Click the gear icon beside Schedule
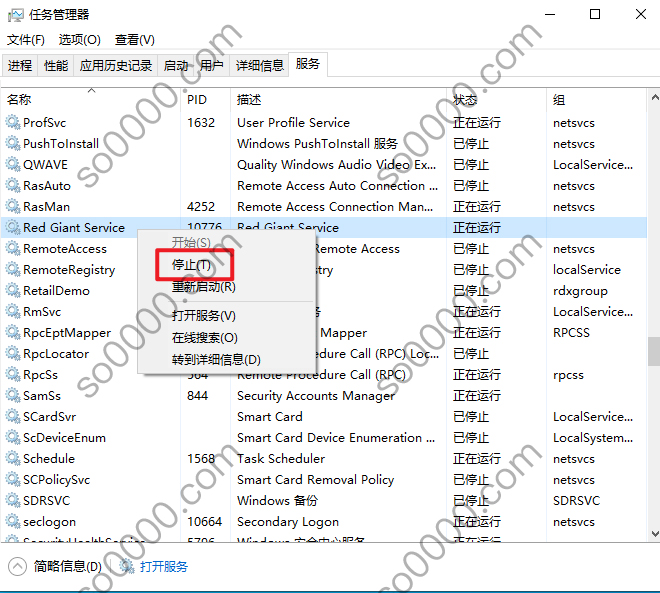Screen dimensions: 660x593 [x=13, y=459]
